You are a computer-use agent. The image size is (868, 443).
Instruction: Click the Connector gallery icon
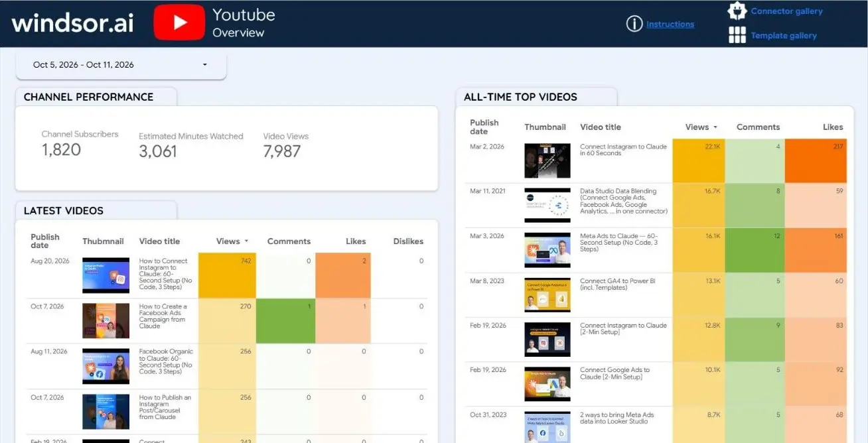737,11
